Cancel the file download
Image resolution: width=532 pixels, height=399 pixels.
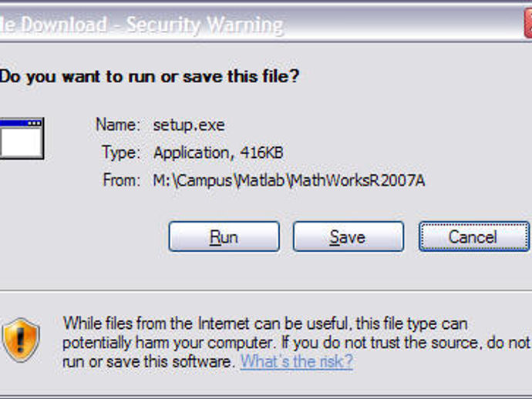tap(474, 236)
